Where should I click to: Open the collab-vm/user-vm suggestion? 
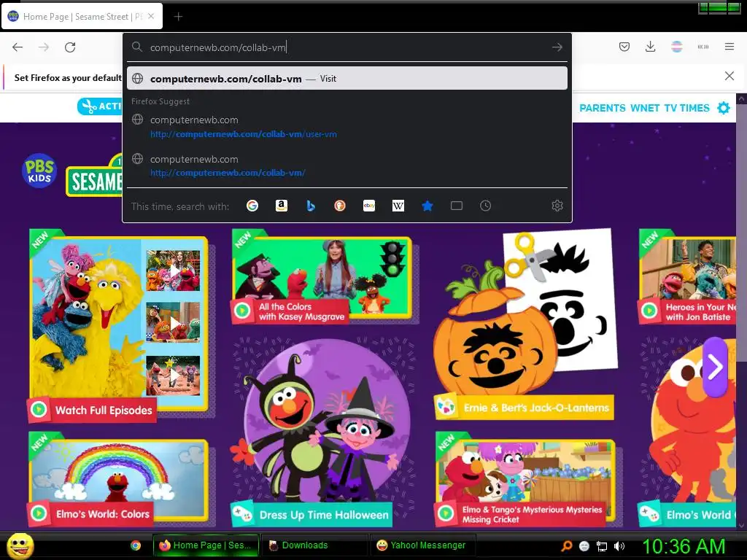click(347, 127)
